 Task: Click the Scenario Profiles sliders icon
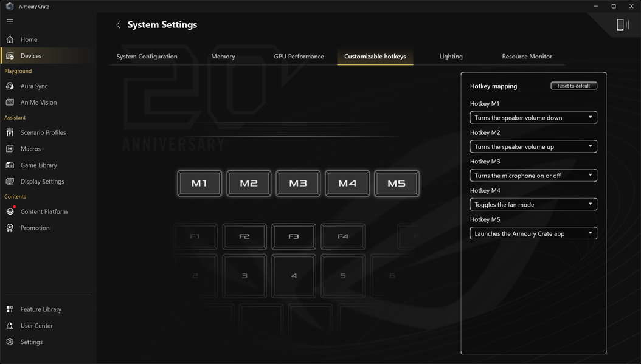(x=10, y=132)
